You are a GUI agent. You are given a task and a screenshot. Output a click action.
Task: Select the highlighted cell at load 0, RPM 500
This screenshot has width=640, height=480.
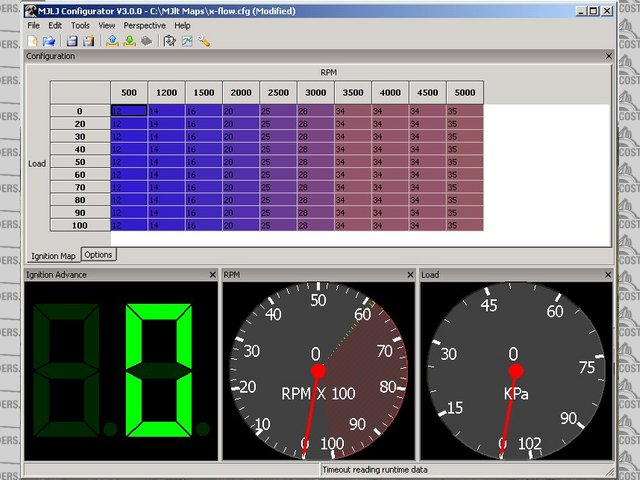click(x=129, y=111)
